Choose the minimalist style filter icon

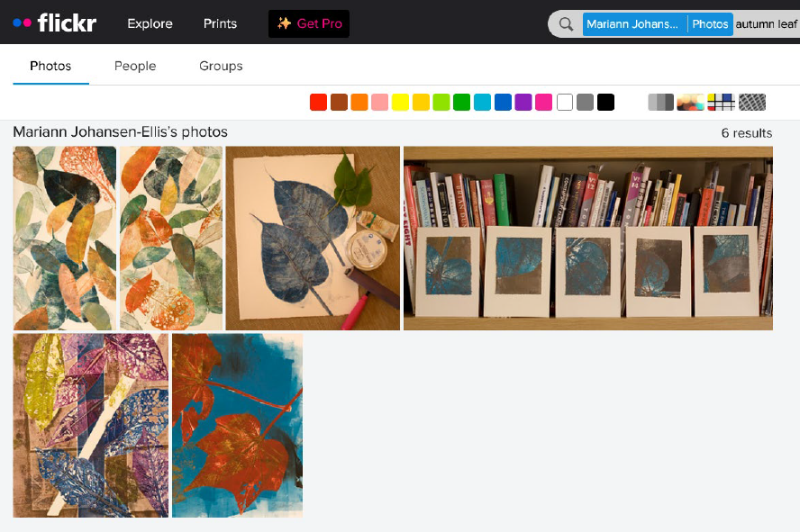(x=721, y=103)
